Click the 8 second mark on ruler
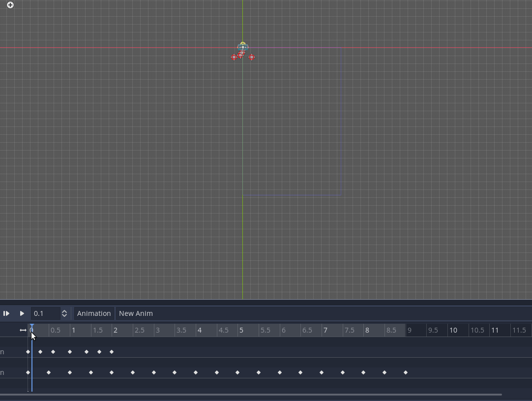 [367, 330]
